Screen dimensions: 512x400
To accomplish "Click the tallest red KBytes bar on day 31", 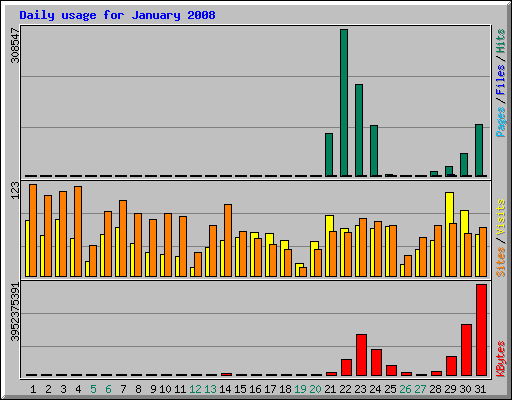I will [x=481, y=330].
